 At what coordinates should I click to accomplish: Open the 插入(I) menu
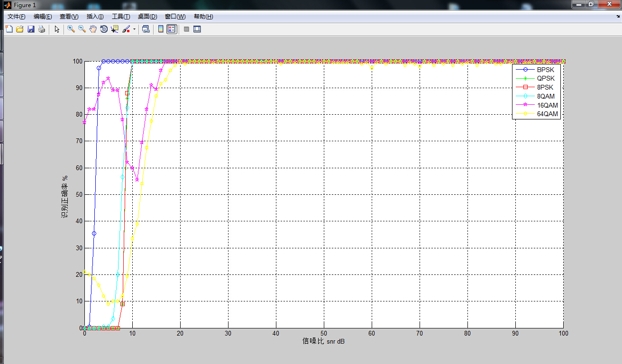point(95,17)
